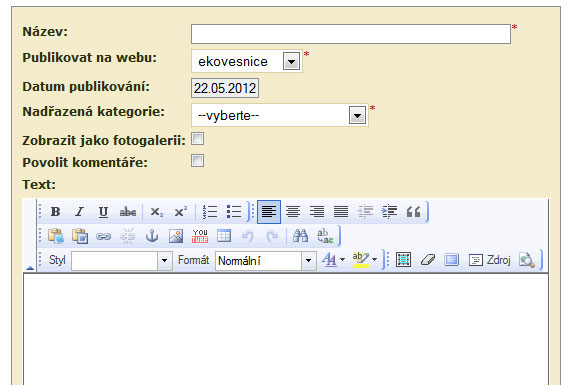Decrease paragraph indent
The image size is (571, 385).
pos(365,212)
